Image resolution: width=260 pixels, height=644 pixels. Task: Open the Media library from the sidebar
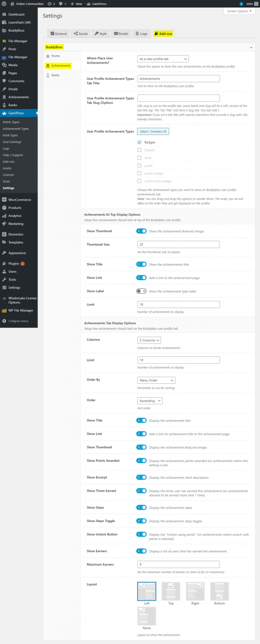tap(12, 65)
